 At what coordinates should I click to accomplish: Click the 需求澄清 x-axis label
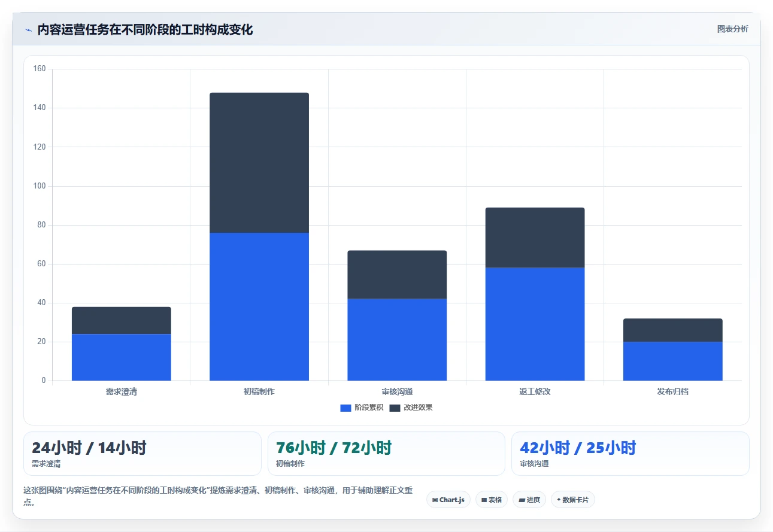coord(122,391)
